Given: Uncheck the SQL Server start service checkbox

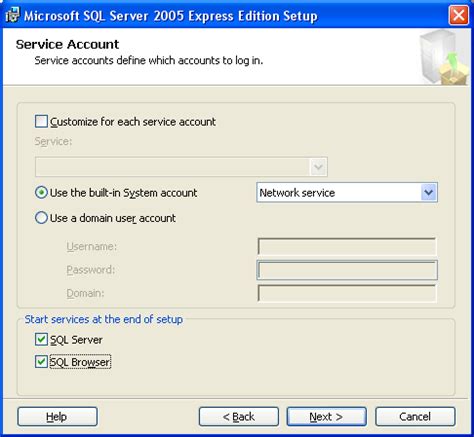Looking at the screenshot, I should (41, 339).
